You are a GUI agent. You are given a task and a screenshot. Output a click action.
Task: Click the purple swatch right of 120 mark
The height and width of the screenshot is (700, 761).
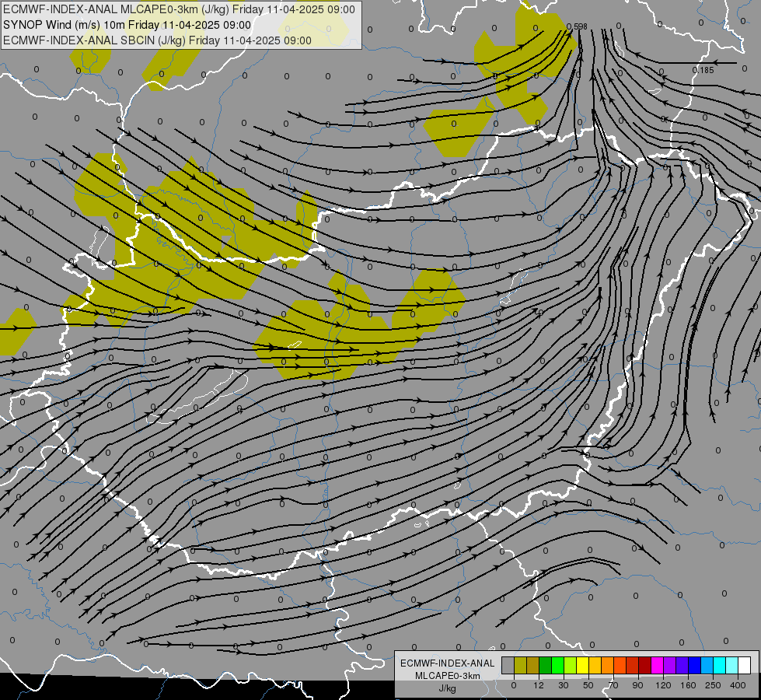(670, 665)
